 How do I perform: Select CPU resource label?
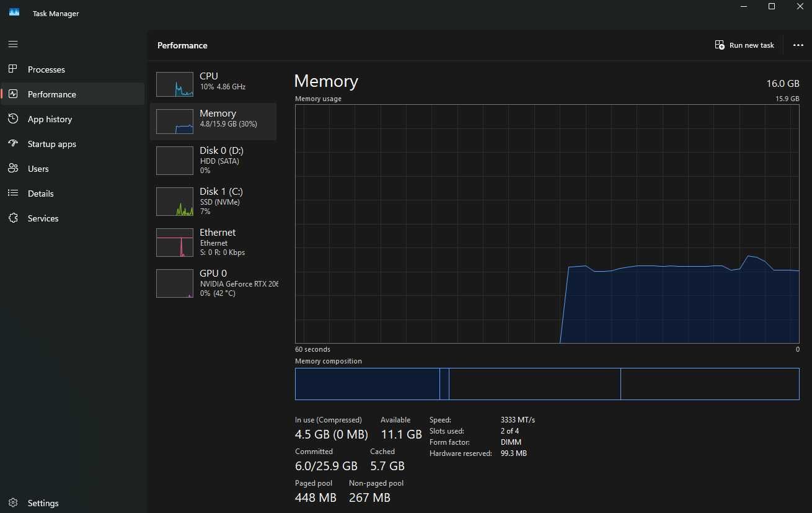point(209,76)
